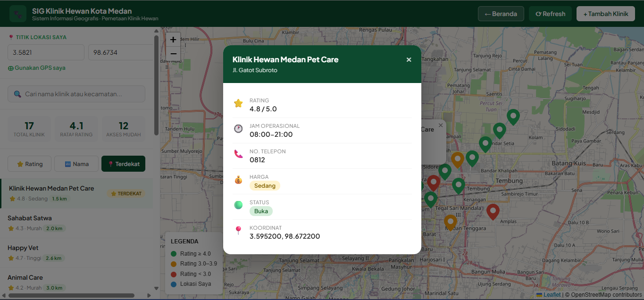Close the map popup behind the dialog
This screenshot has height=300, width=644.
click(441, 125)
